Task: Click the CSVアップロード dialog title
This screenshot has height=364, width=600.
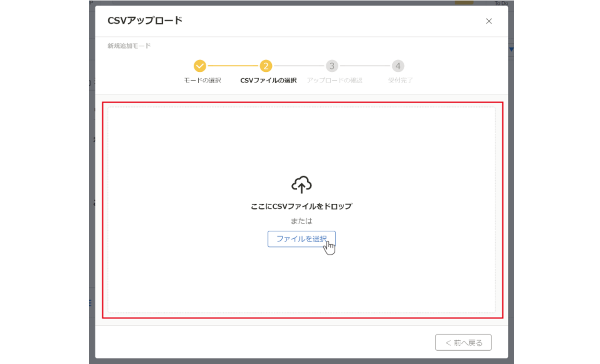Action: coord(145,21)
